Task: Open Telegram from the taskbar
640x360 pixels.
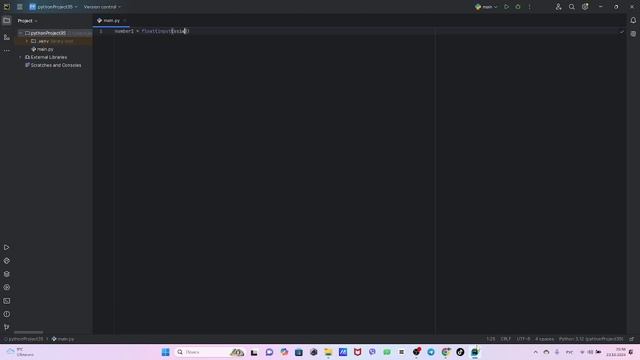Action: (x=431, y=352)
